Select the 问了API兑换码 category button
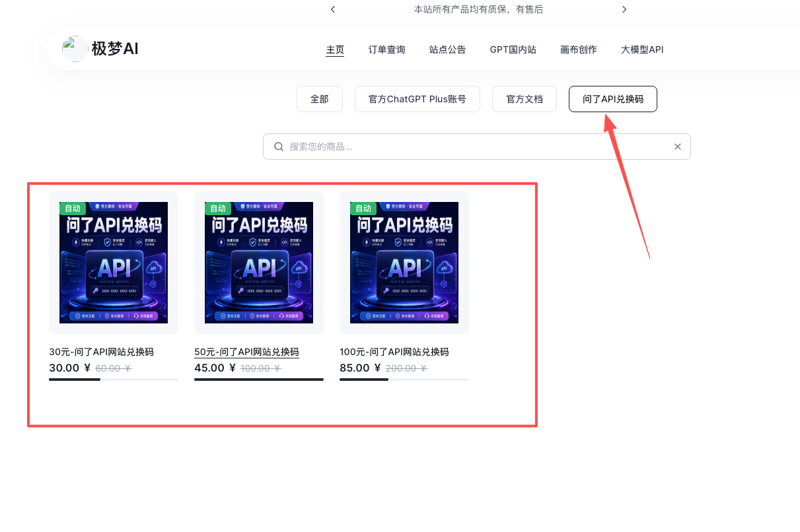The image size is (800, 532). pyautogui.click(x=613, y=99)
